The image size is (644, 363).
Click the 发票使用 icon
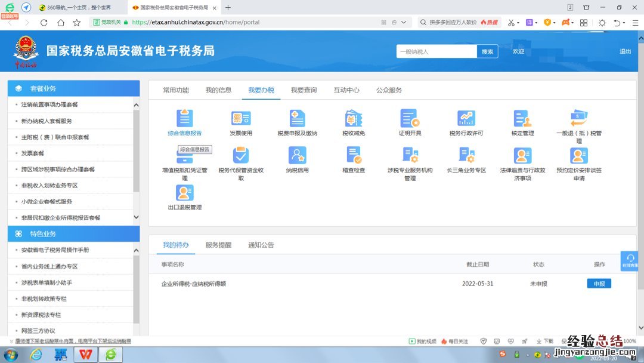click(x=241, y=119)
